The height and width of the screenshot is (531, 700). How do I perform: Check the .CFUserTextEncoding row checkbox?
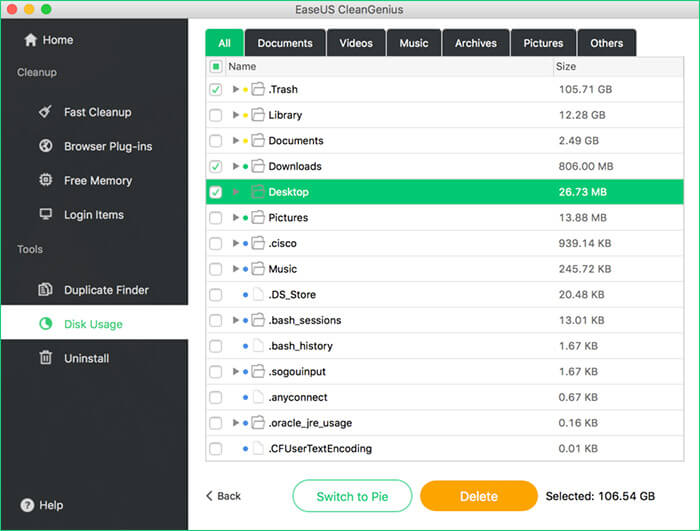216,449
